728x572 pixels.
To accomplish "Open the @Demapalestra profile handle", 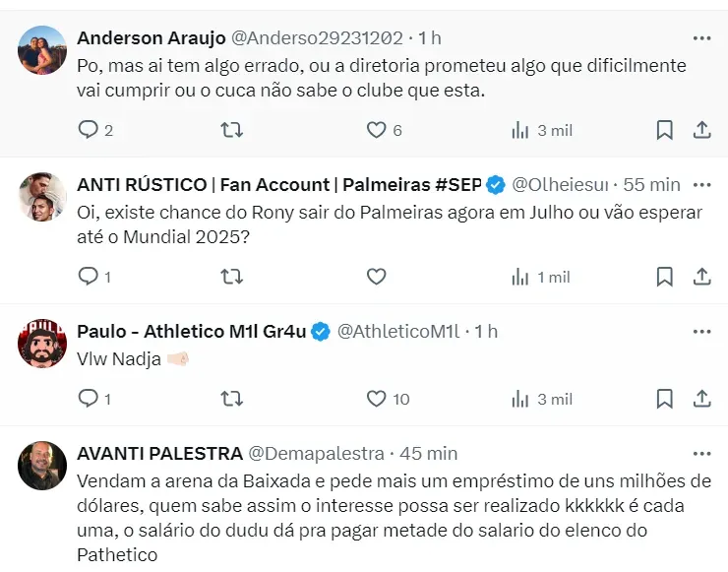I will click(316, 454).
